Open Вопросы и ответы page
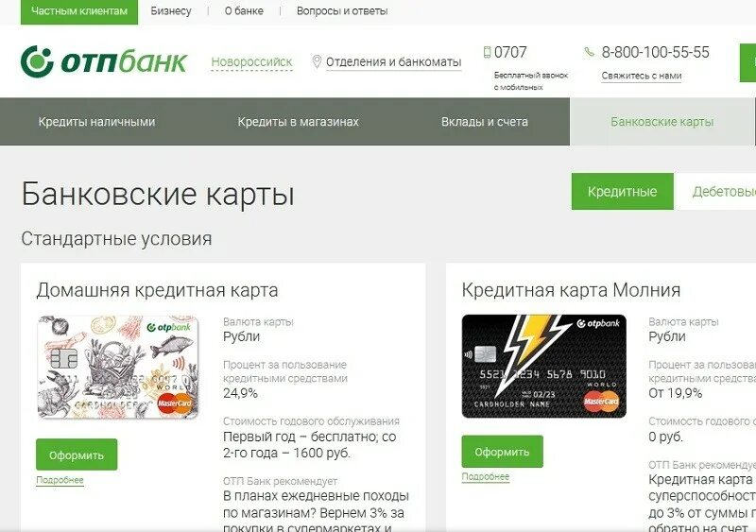Image resolution: width=756 pixels, height=532 pixels. click(x=342, y=11)
